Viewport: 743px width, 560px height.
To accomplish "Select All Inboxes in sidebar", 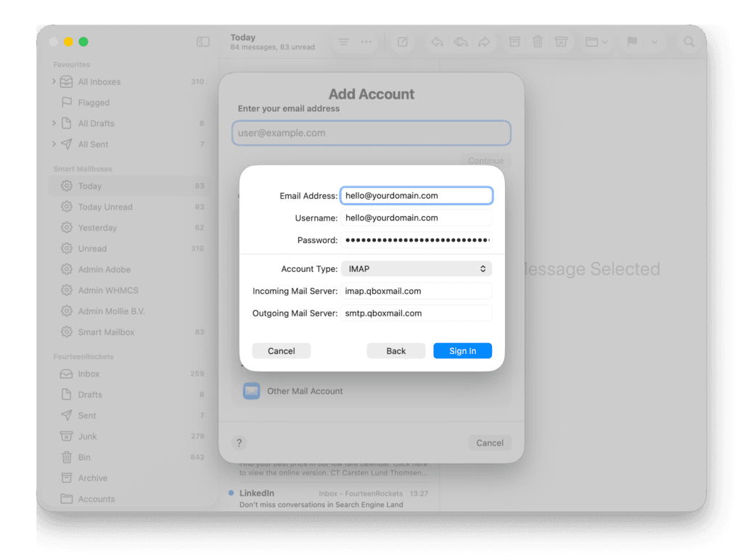I will pos(129,81).
